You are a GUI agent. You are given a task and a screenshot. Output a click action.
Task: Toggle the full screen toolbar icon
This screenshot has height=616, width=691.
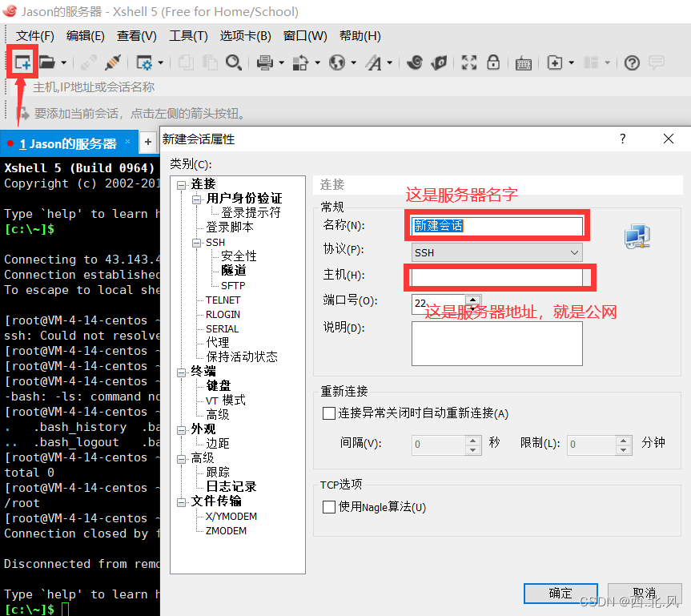tap(469, 62)
